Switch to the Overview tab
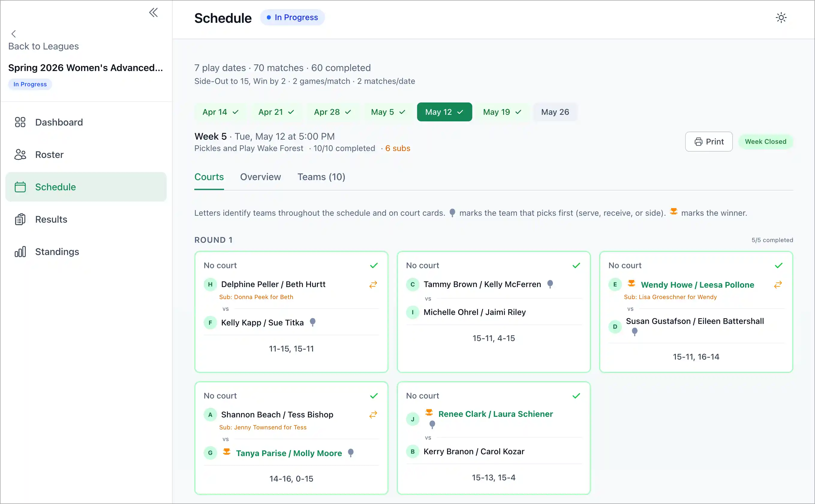The height and width of the screenshot is (504, 815). (261, 177)
